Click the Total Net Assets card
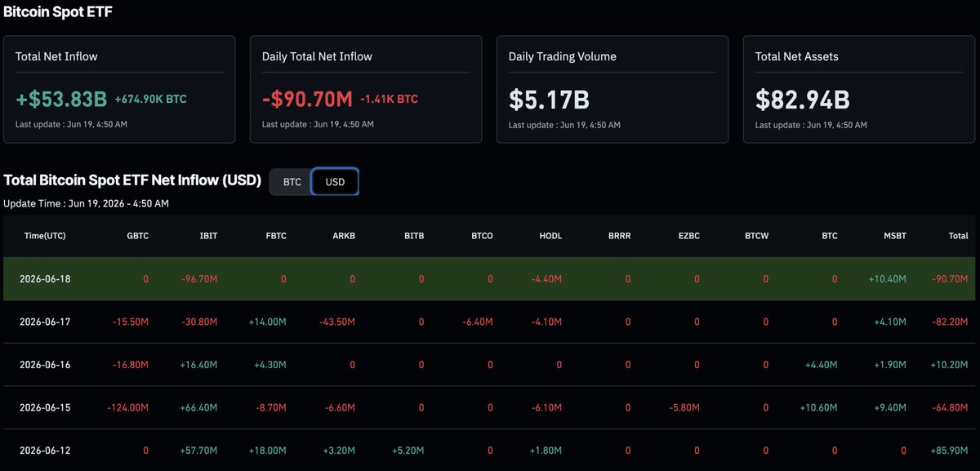This screenshot has width=980, height=471. coord(859,89)
